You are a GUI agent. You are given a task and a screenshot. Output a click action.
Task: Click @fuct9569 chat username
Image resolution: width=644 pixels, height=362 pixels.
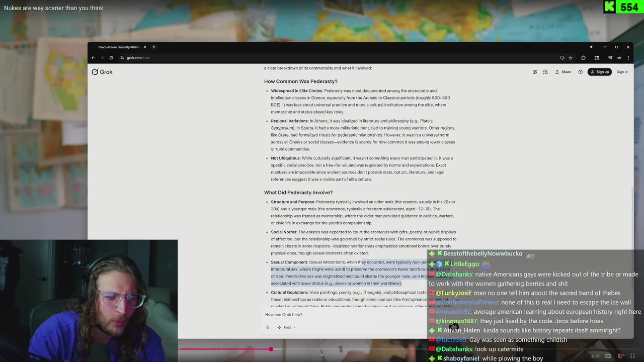pos(451,340)
